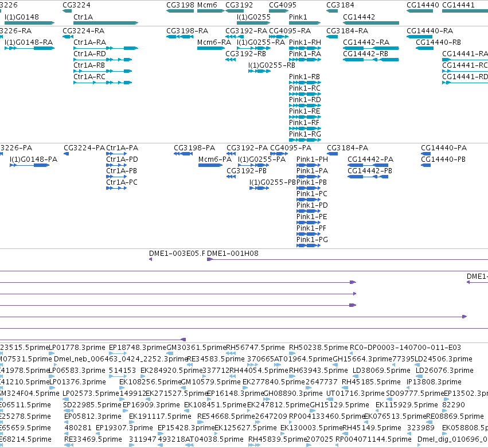
Task: Select the Mcm6-RA transcript label
Action: pyautogui.click(x=214, y=42)
